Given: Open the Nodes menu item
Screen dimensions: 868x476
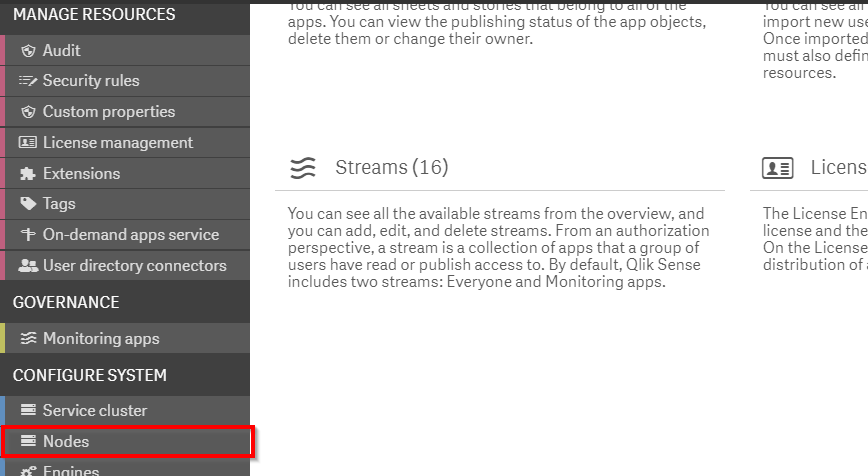Looking at the screenshot, I should point(127,442).
